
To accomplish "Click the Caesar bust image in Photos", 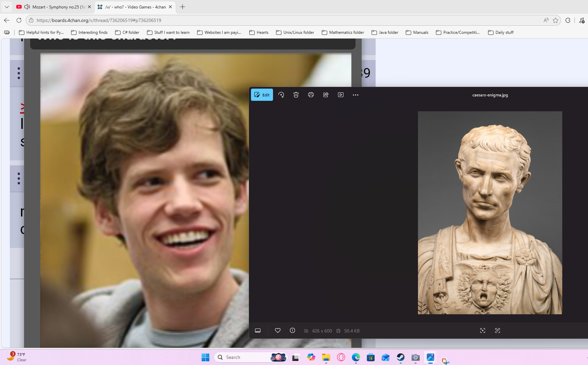I will tap(490, 213).
